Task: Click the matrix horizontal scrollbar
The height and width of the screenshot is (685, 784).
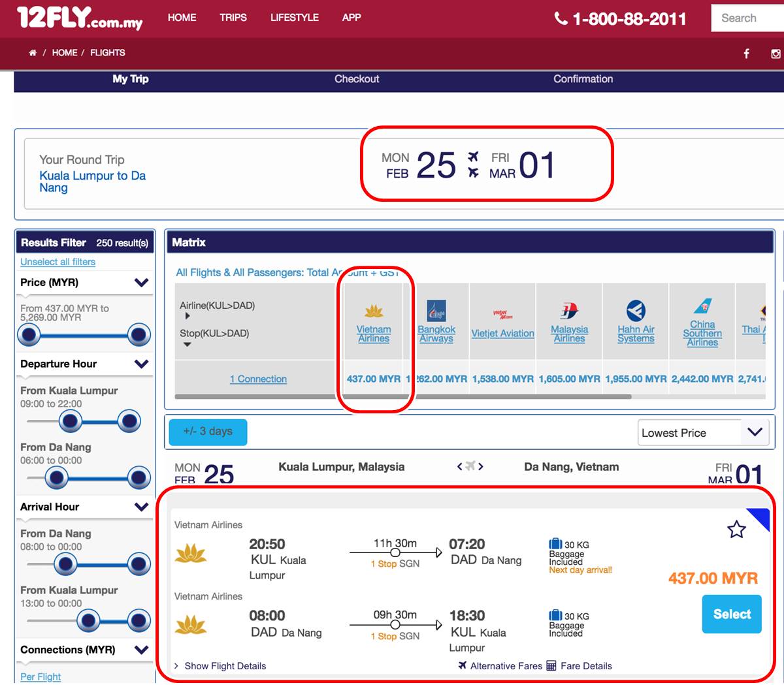Action: pos(402,396)
